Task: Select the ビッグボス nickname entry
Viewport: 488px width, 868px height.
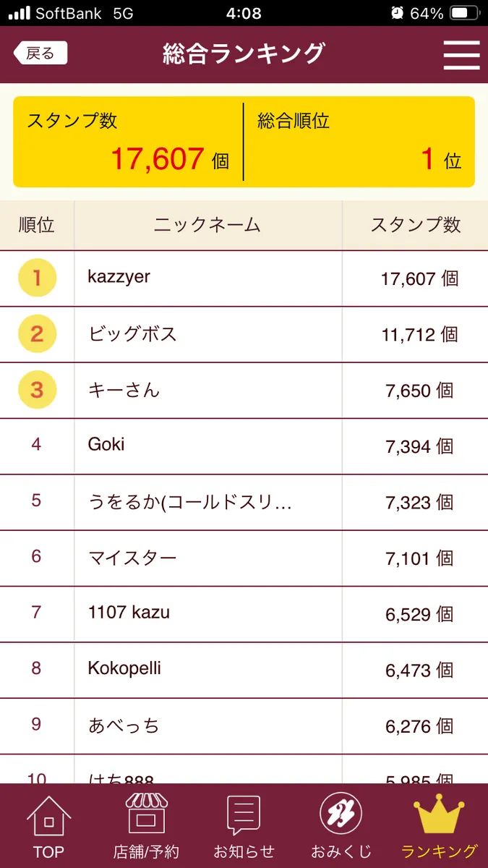Action: pos(132,334)
